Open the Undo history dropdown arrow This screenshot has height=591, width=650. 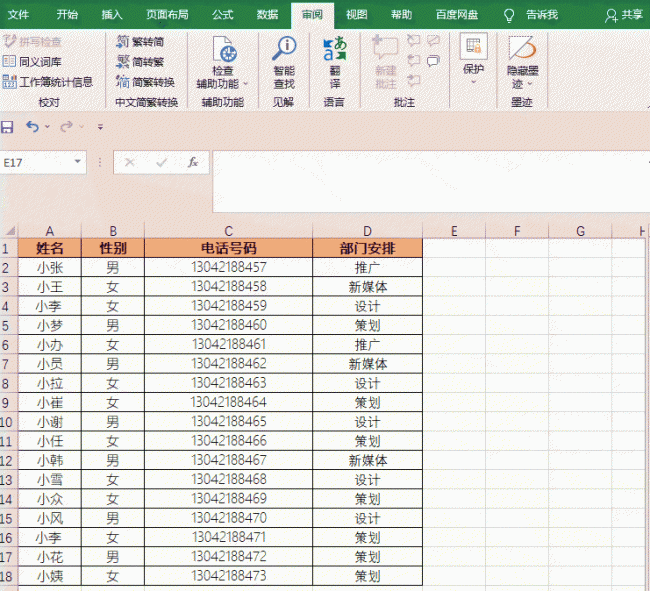coord(47,127)
